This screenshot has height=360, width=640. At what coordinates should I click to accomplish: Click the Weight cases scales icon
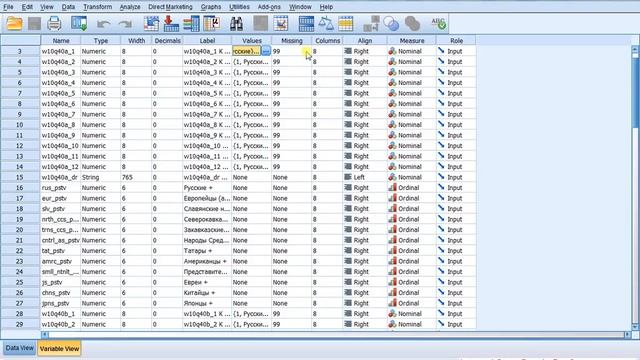(x=326, y=24)
